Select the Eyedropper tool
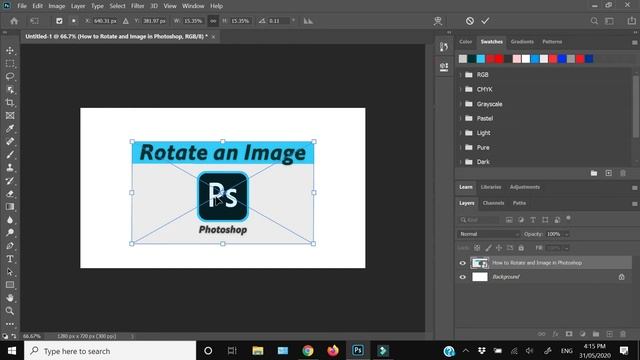 (10, 129)
